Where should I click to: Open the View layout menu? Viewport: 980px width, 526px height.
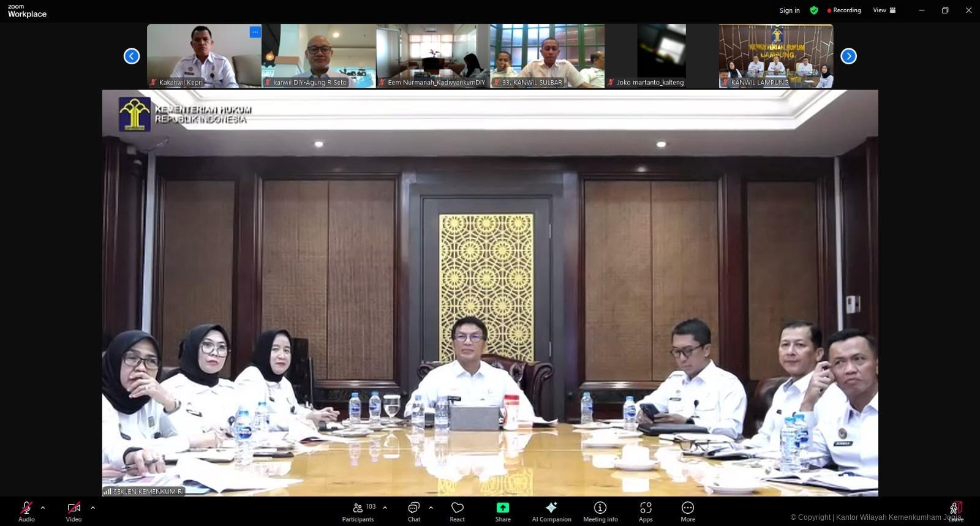[884, 10]
